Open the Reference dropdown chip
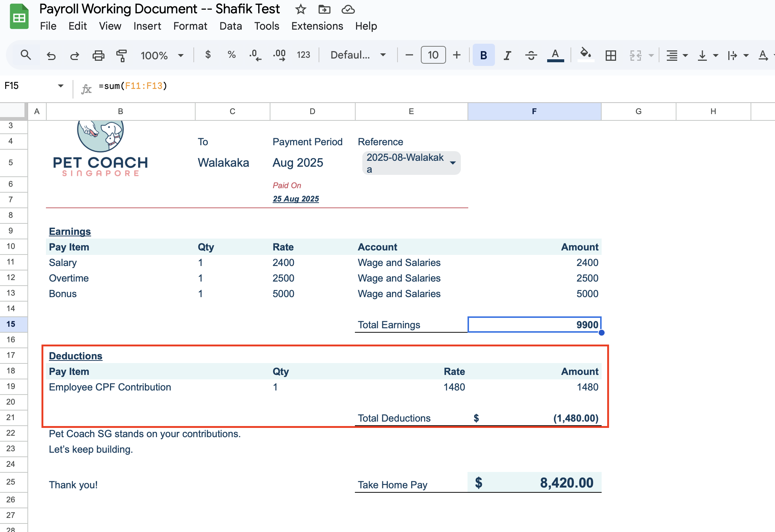Screen dimensions: 775x532 411,163
